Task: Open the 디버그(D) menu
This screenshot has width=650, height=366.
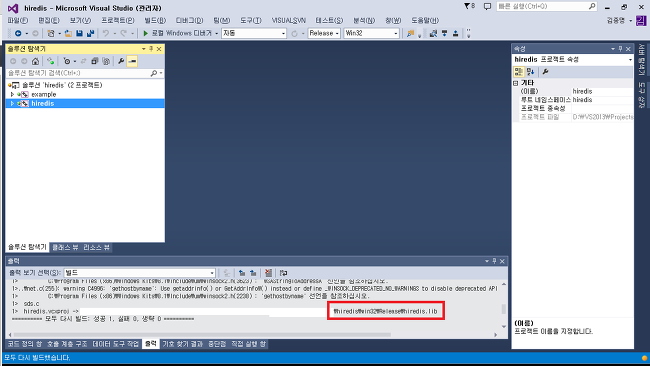Action: point(189,20)
